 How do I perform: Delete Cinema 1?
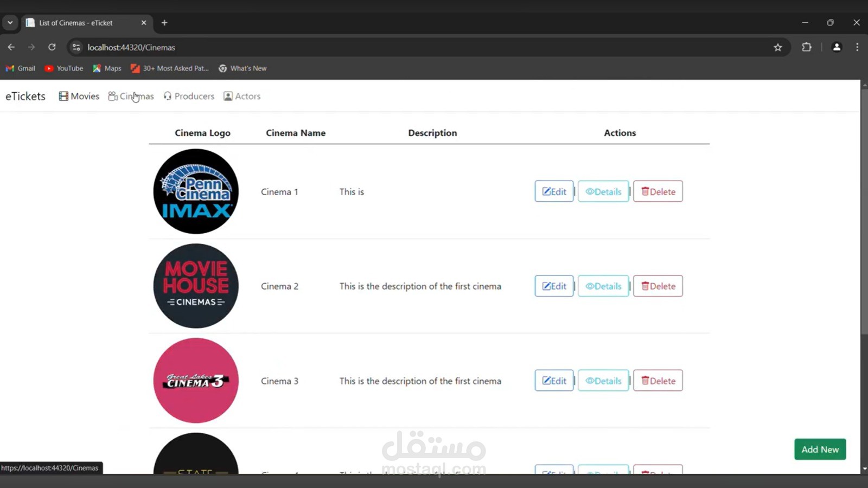click(658, 191)
